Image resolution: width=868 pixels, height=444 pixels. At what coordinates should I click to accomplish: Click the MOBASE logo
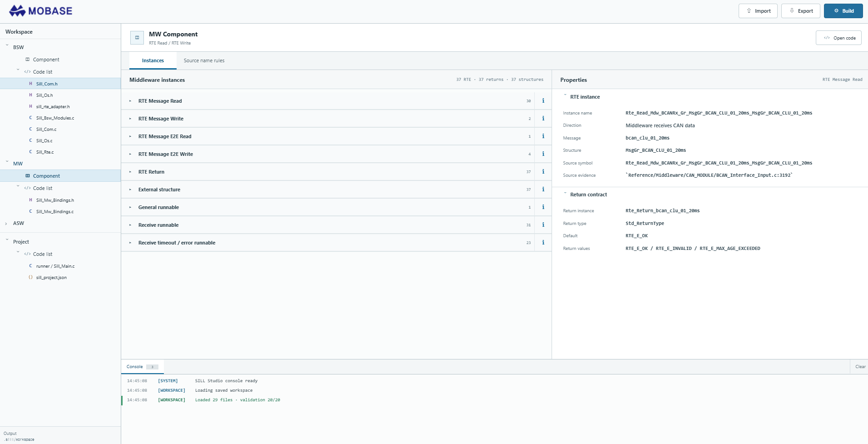(40, 11)
